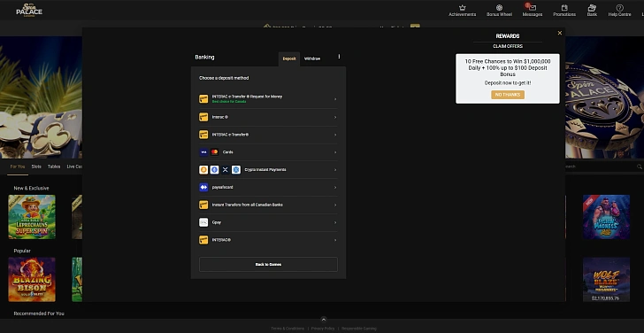644x333 pixels.
Task: Switch to the Withdraw tab
Action: [x=312, y=58]
